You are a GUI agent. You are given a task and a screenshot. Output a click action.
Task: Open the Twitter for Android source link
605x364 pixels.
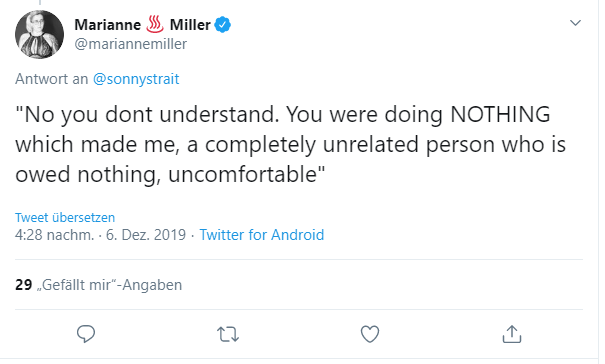(x=262, y=235)
